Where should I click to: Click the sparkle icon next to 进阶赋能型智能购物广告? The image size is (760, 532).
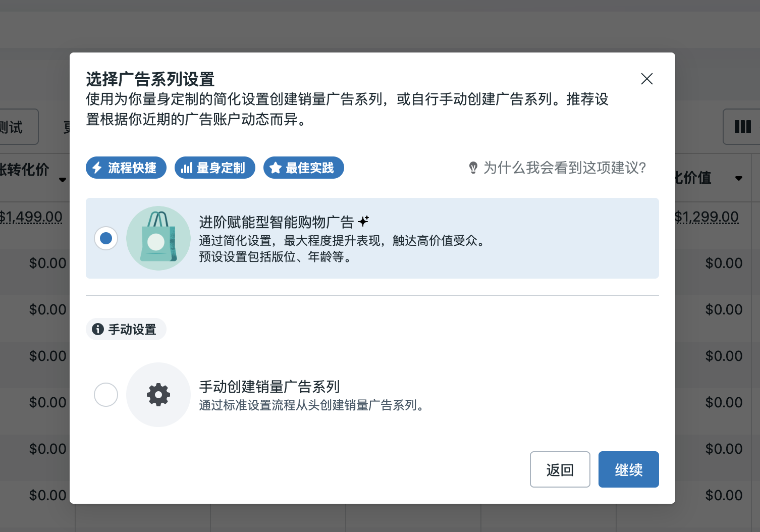[x=364, y=221]
